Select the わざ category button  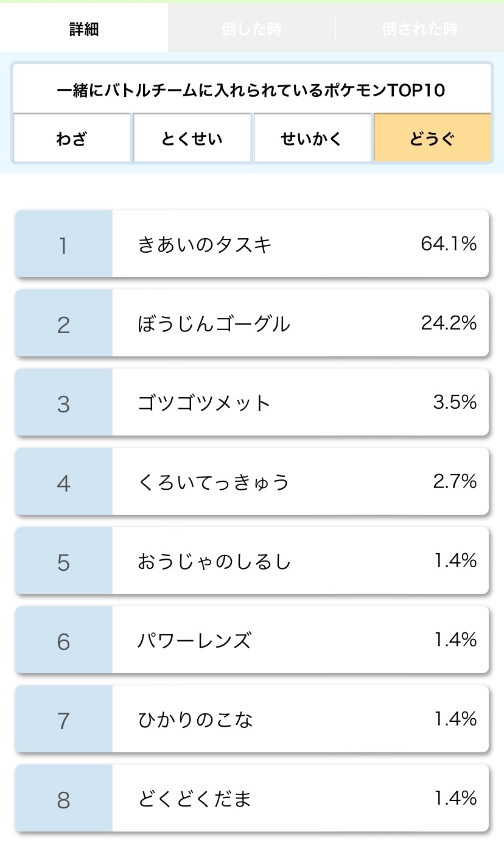click(x=72, y=138)
